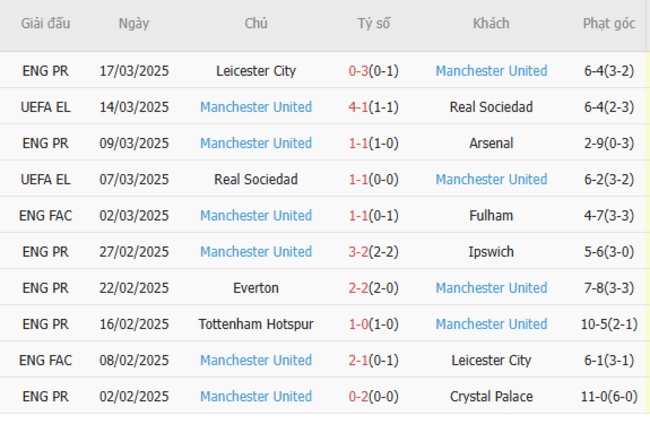
Task: Select the 22/02/2025 date cell
Action: pyautogui.click(x=134, y=288)
